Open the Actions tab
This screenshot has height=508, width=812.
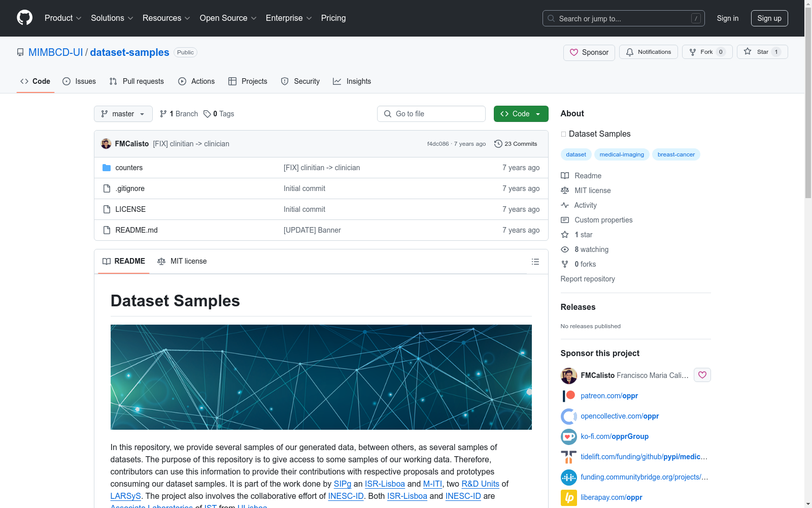point(196,81)
